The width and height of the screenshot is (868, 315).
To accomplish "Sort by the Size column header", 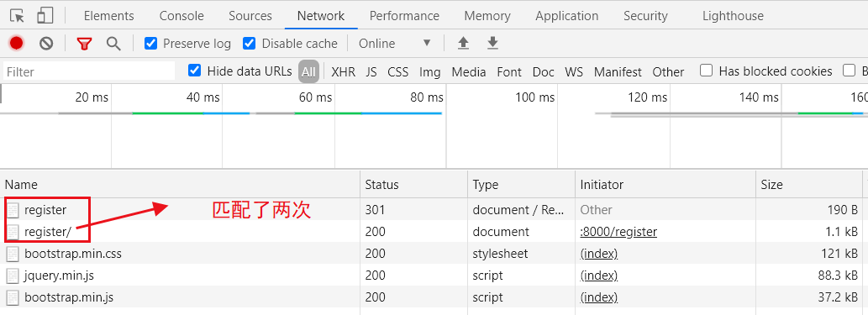I will [x=809, y=184].
